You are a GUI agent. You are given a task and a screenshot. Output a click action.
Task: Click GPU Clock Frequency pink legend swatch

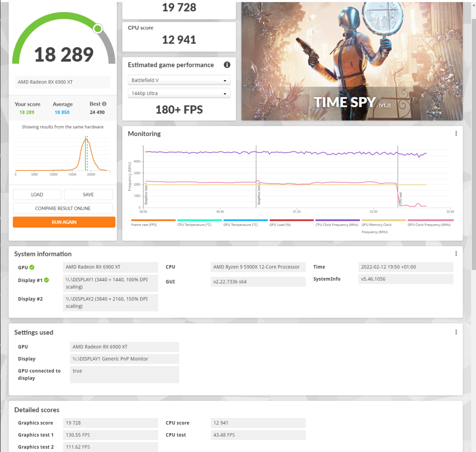(431, 220)
